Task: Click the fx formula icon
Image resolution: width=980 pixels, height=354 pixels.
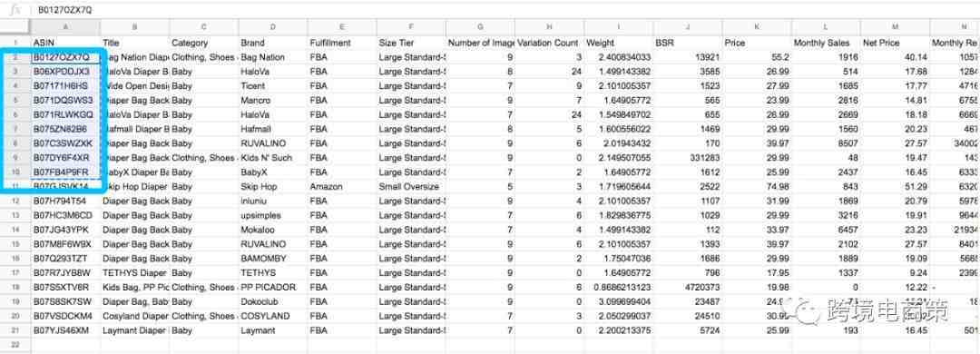Action: pos(15,10)
